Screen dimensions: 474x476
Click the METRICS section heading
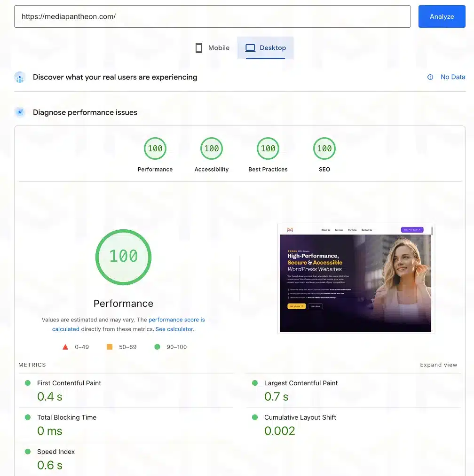pyautogui.click(x=32, y=365)
